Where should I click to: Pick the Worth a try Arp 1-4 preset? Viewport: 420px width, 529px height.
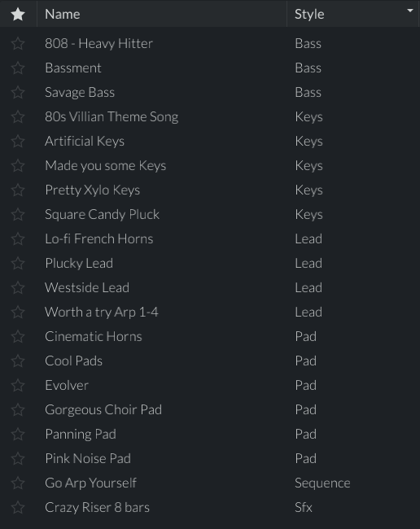coord(210,312)
